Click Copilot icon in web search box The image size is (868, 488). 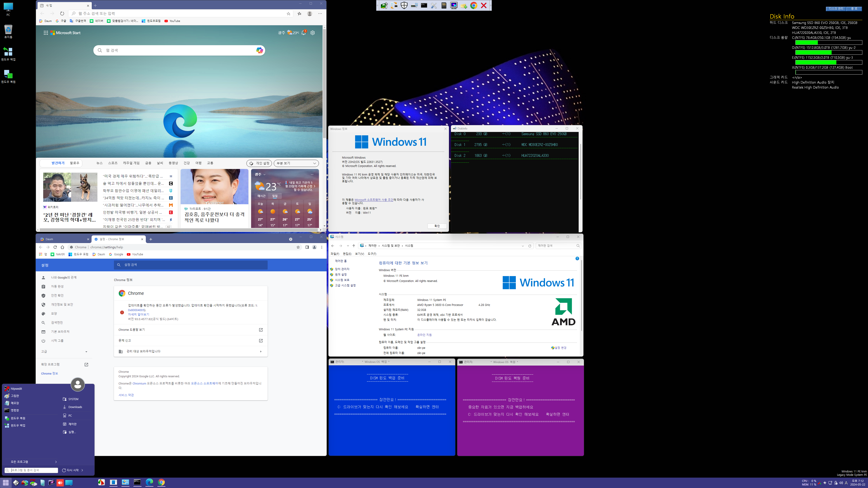pos(259,50)
